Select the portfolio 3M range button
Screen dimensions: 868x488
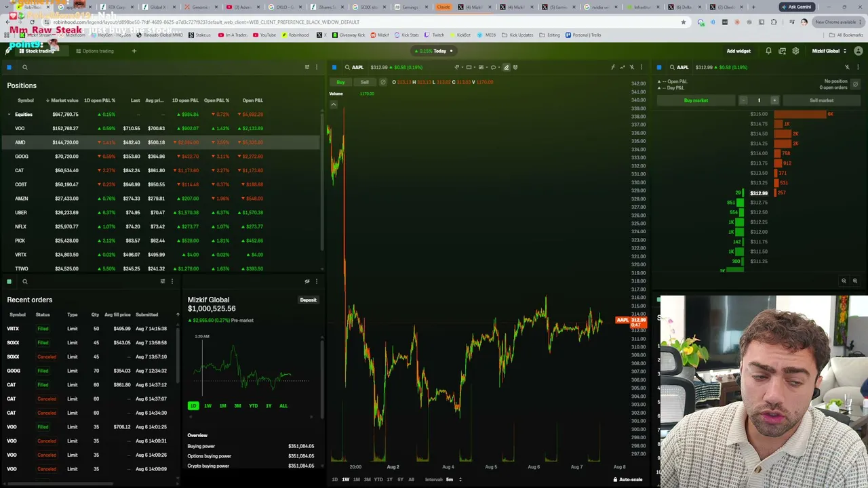coord(237,406)
